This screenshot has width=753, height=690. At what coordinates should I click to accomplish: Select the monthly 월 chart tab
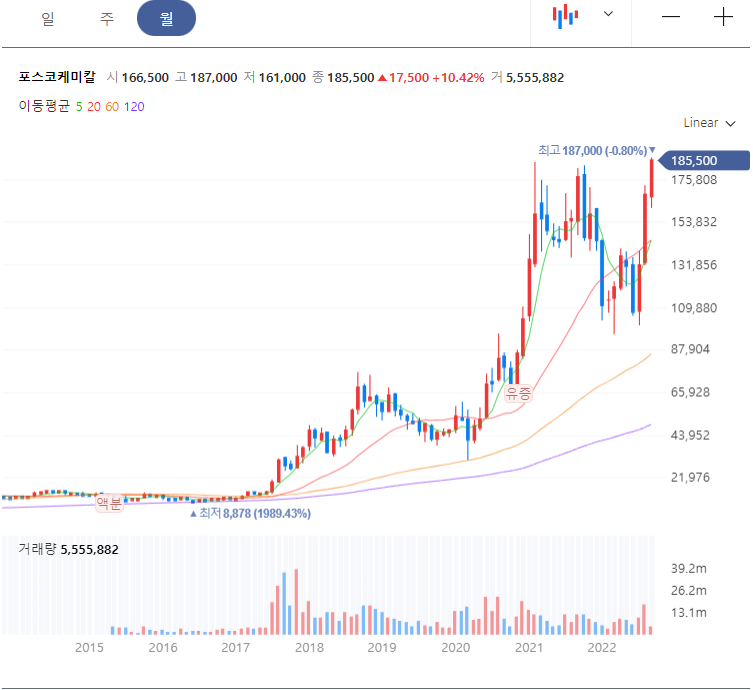point(166,18)
